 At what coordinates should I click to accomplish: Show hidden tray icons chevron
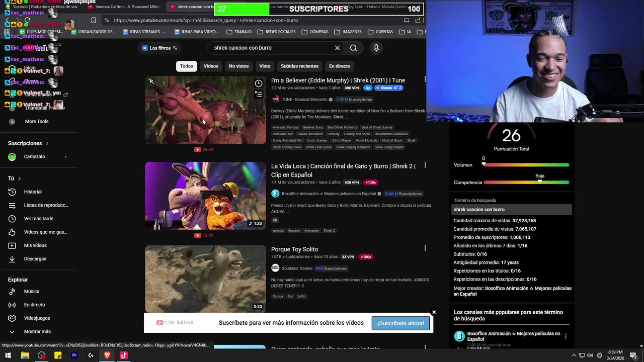[x=574, y=355]
